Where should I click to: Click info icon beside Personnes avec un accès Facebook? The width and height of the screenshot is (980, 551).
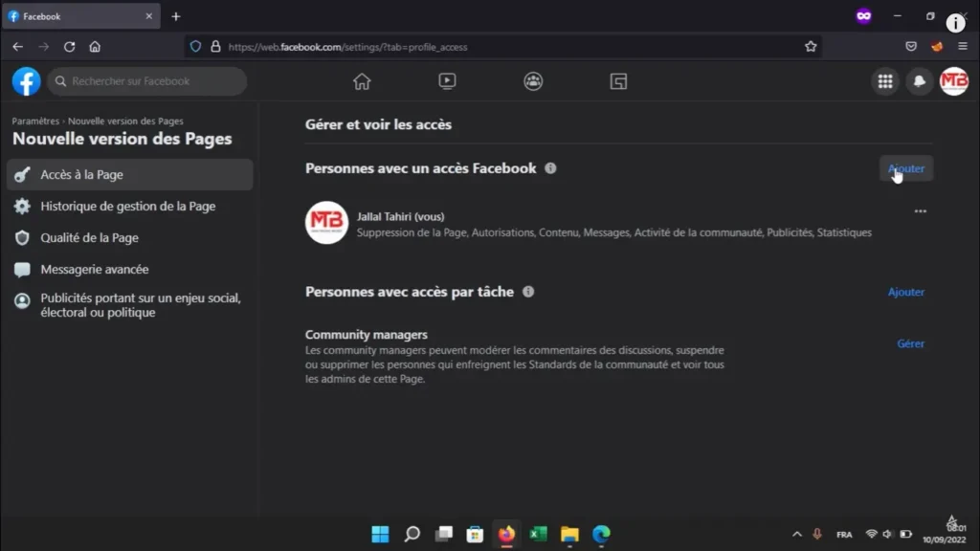coord(550,168)
